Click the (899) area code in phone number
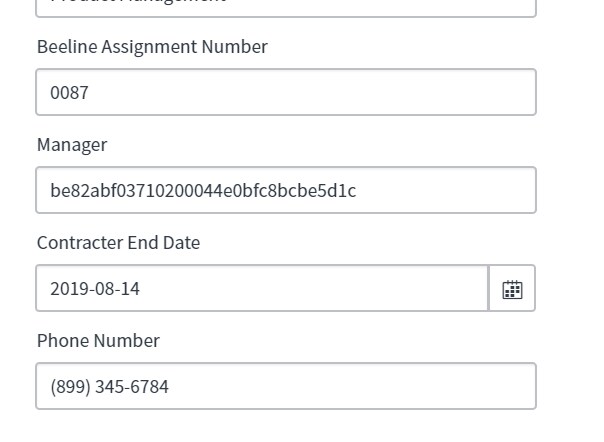Viewport: 604px width, 442px height. click(x=70, y=386)
